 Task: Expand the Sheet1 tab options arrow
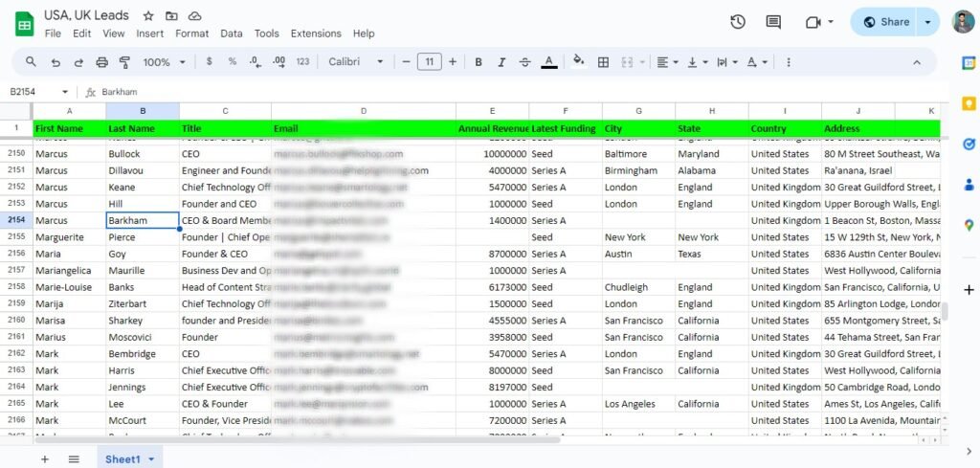[150, 459]
